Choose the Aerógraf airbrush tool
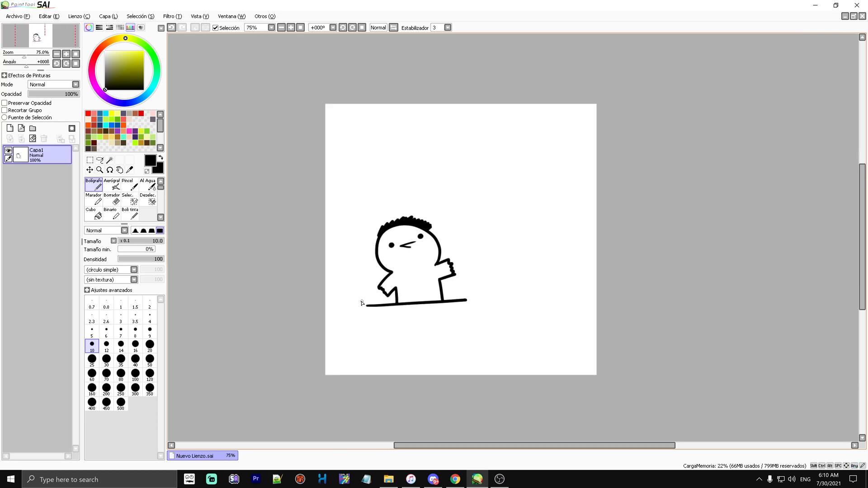Viewport: 868px width, 488px height. pos(112,184)
